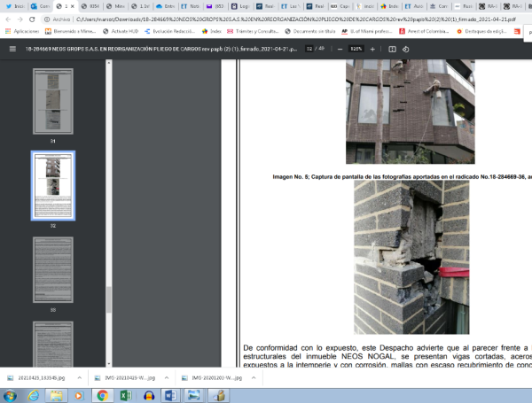This screenshot has height=403, width=532.
Task: Click the thumbnail scrollbar down arrow
Action: tap(108, 364)
